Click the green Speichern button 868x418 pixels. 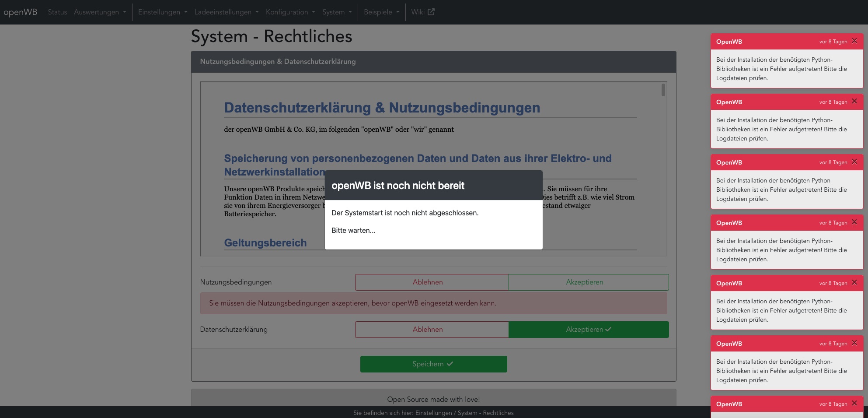[x=433, y=364]
